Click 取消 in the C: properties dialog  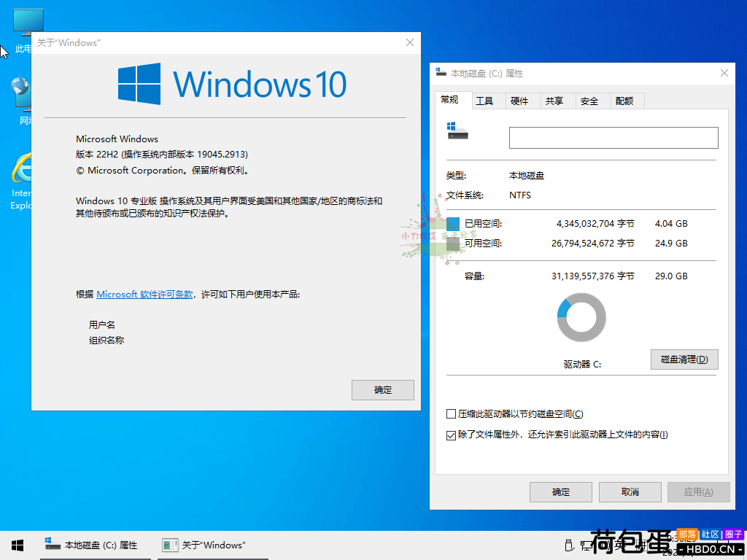pyautogui.click(x=630, y=492)
